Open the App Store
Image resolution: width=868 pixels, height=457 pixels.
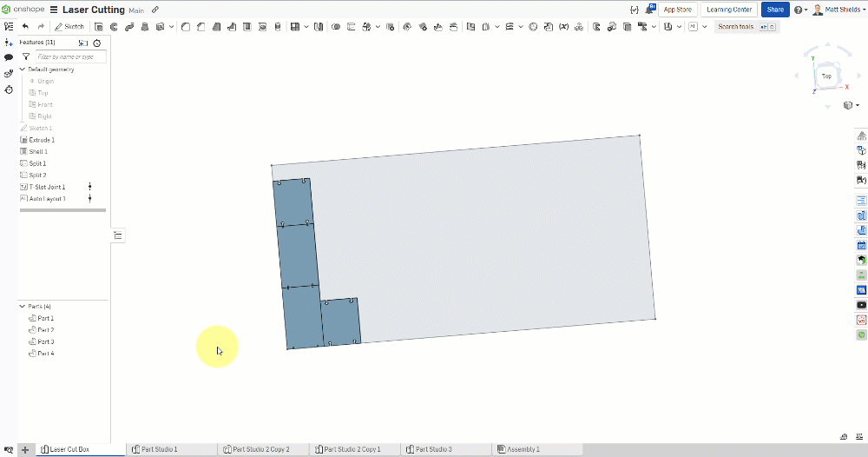coord(678,10)
